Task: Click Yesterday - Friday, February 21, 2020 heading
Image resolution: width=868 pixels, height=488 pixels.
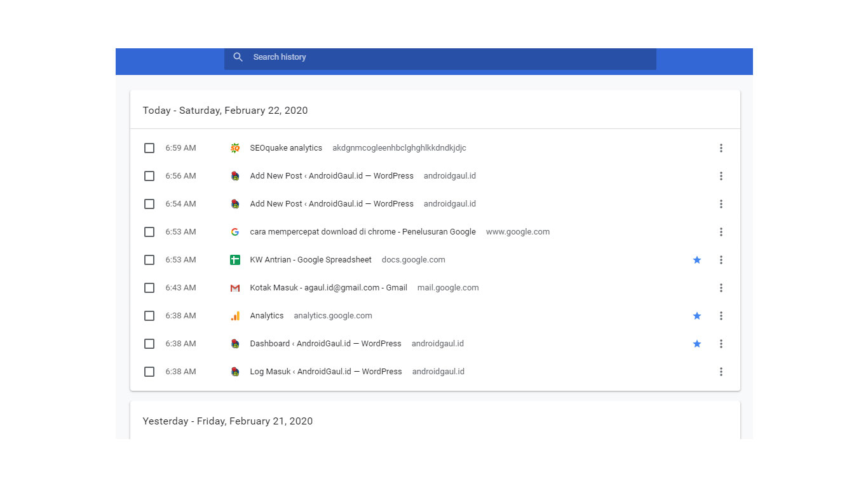Action: (227, 421)
